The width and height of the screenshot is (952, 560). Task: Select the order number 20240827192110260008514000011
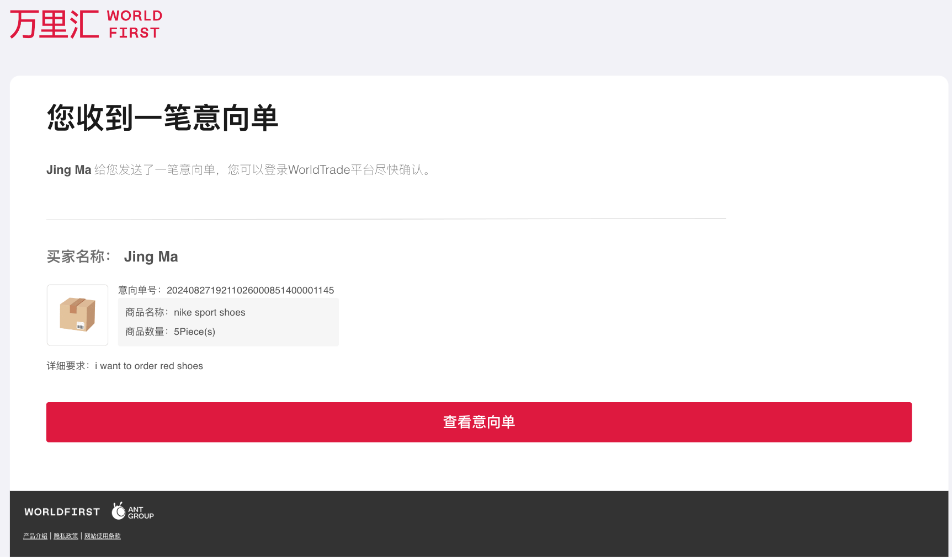tap(250, 290)
